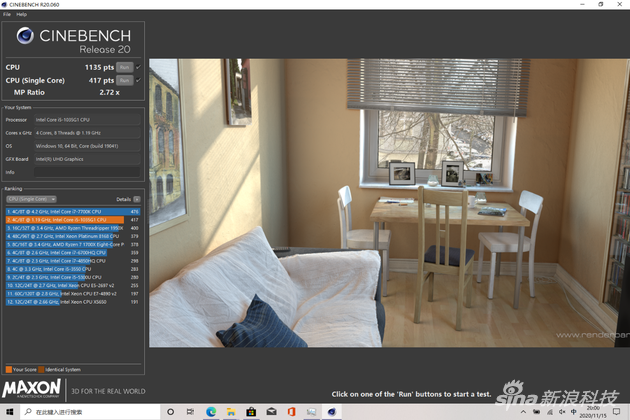This screenshot has height=420, width=630.
Task: Click the MP Ratio 2.72 x value
Action: pos(109,92)
